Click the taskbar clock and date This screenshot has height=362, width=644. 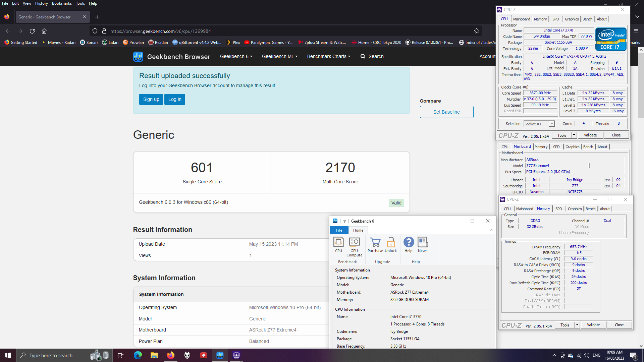614,355
